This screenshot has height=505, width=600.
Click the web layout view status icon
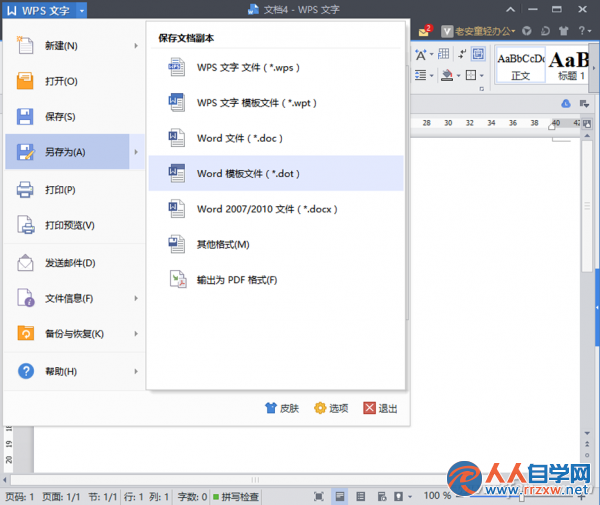coord(382,497)
